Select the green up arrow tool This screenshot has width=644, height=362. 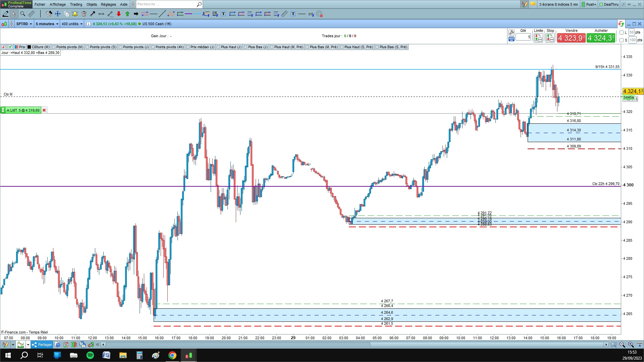click(127, 14)
